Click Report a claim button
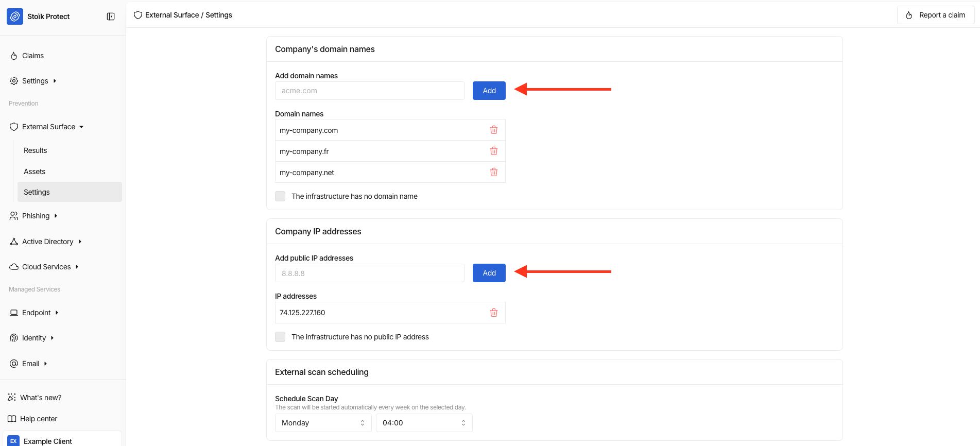 click(x=935, y=15)
